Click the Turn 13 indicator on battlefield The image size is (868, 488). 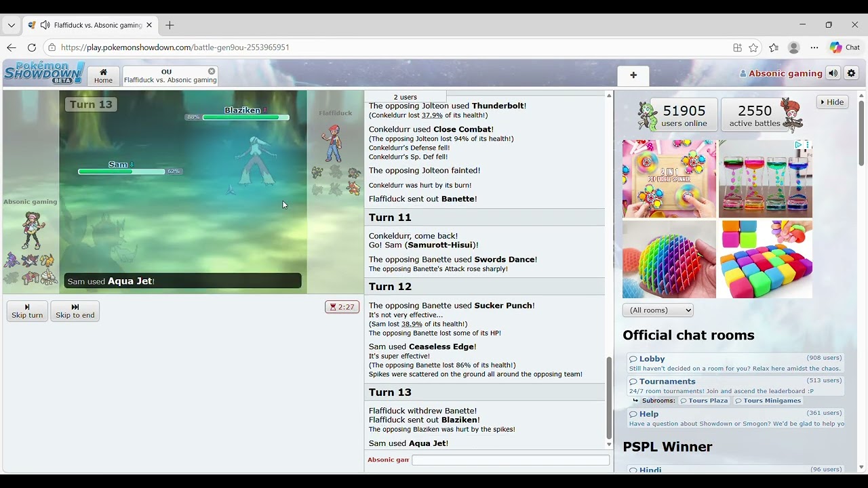coord(91,104)
